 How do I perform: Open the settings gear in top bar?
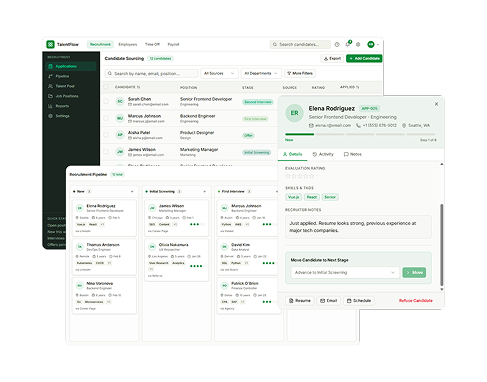tap(358, 44)
